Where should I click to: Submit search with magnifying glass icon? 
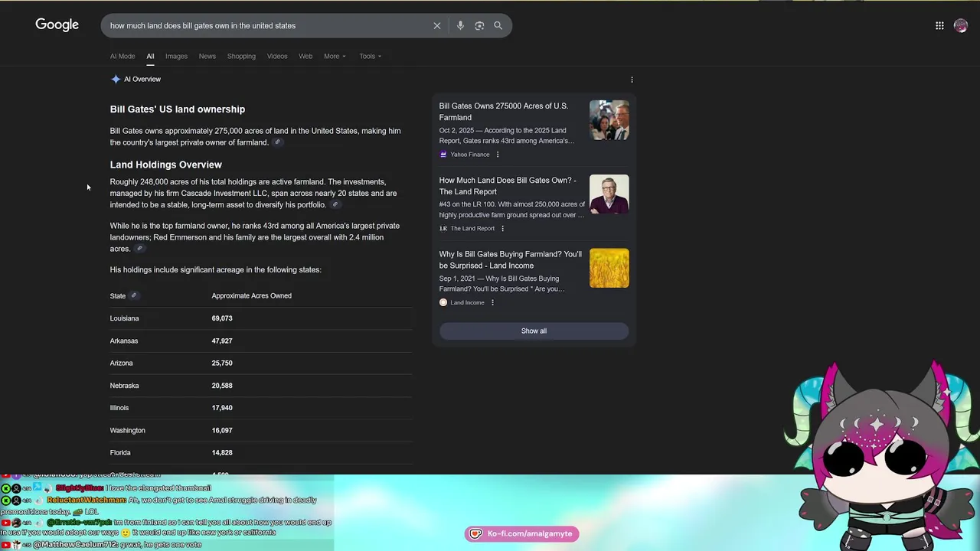498,25
